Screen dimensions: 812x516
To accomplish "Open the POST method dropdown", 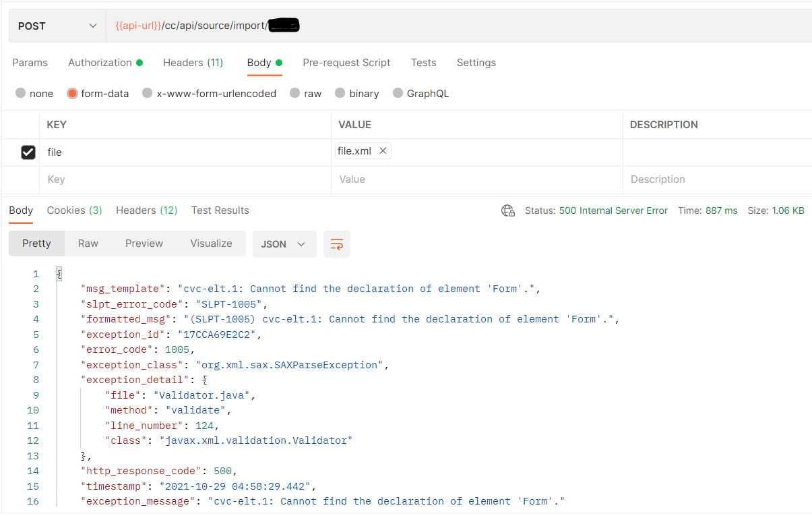I will [x=57, y=26].
